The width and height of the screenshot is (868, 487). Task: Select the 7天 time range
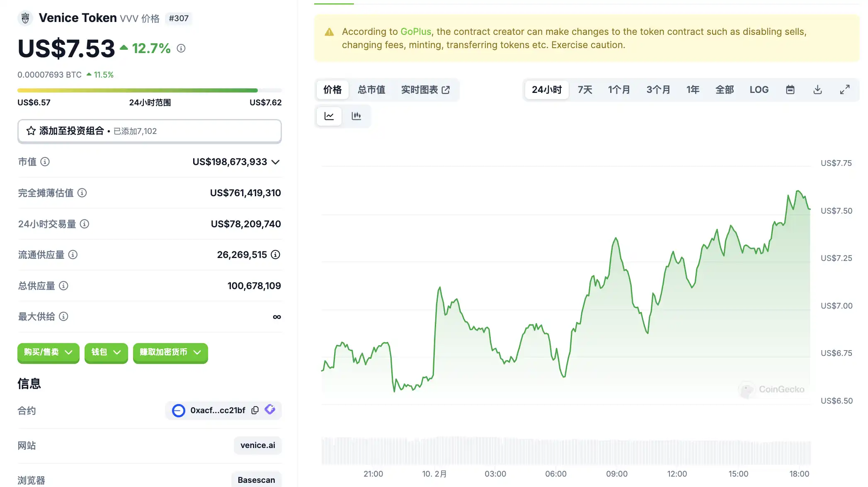585,90
